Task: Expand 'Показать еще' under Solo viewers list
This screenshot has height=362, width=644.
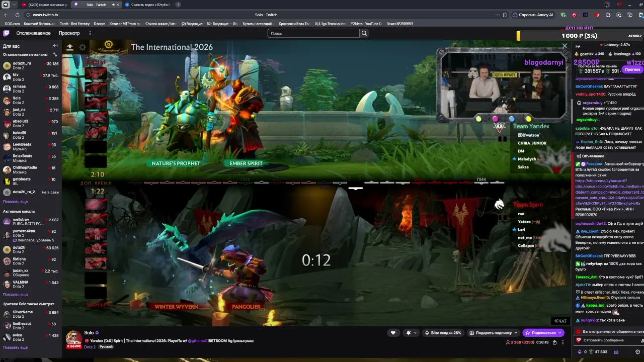Action: (x=15, y=347)
